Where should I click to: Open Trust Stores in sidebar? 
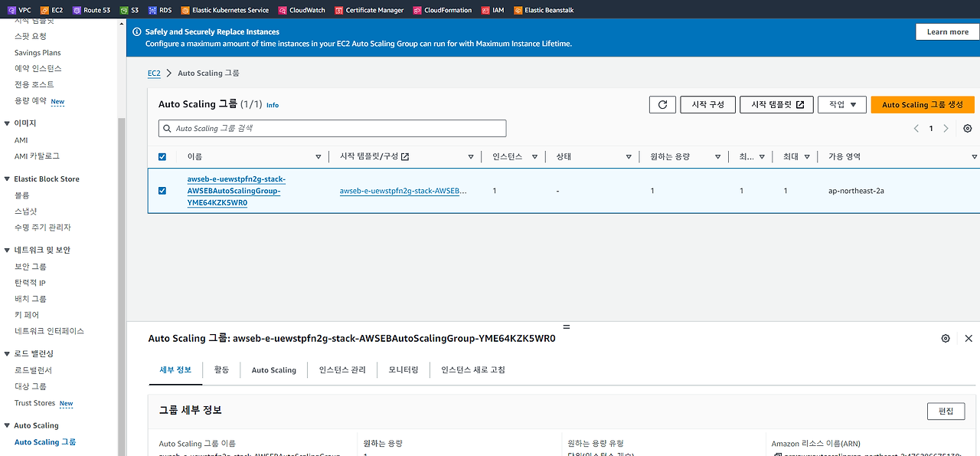(35, 403)
